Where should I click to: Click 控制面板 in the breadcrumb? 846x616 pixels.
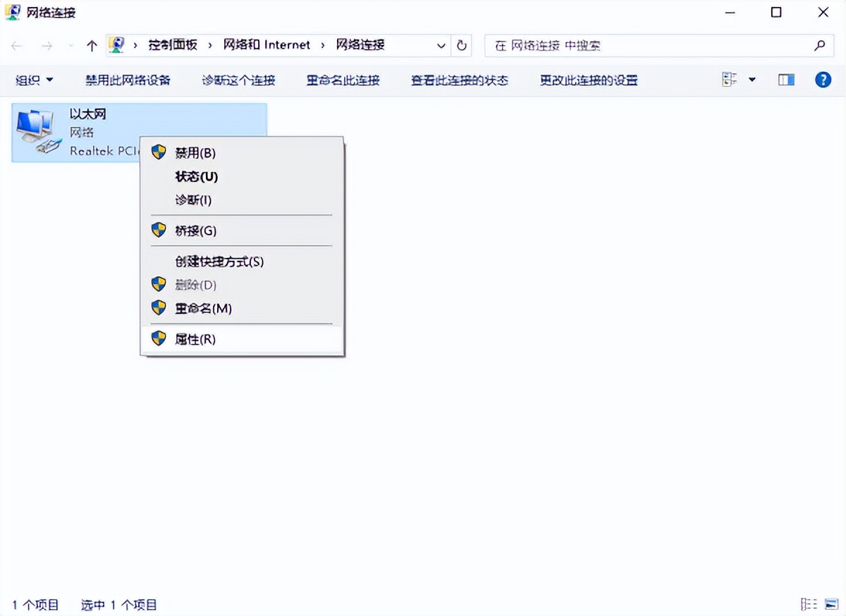173,45
